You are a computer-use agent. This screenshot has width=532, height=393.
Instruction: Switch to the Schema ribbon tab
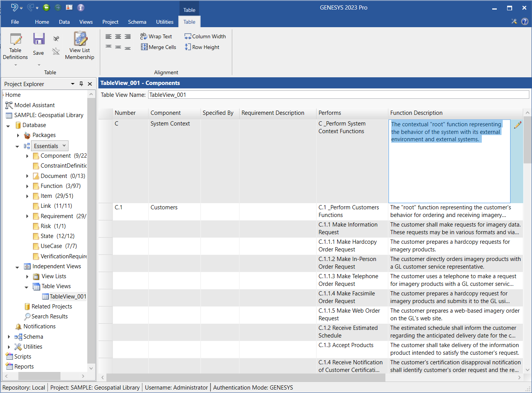click(137, 22)
